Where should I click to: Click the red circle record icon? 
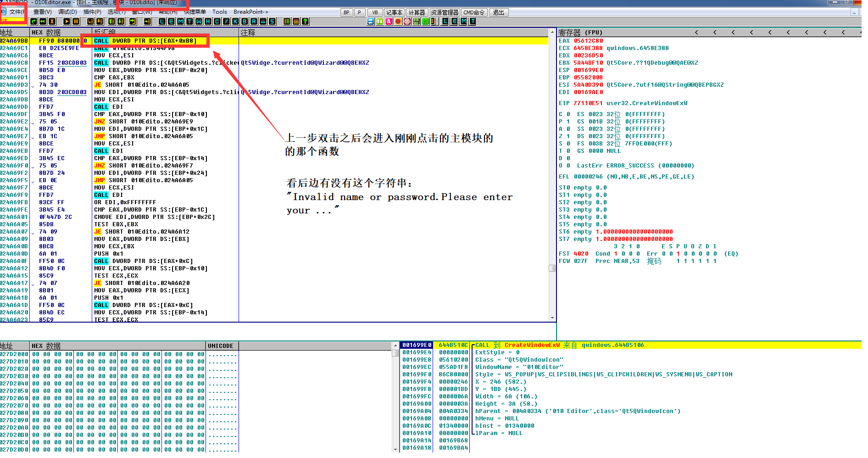click(x=398, y=21)
